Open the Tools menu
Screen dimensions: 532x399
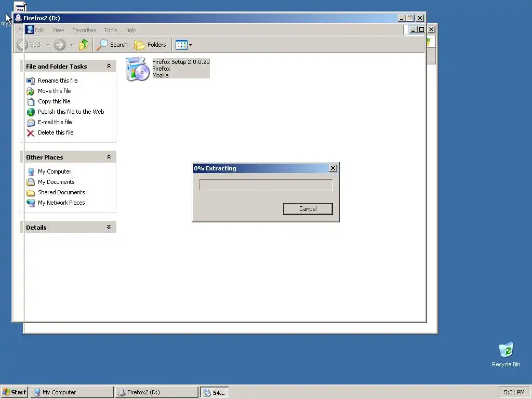pos(111,30)
